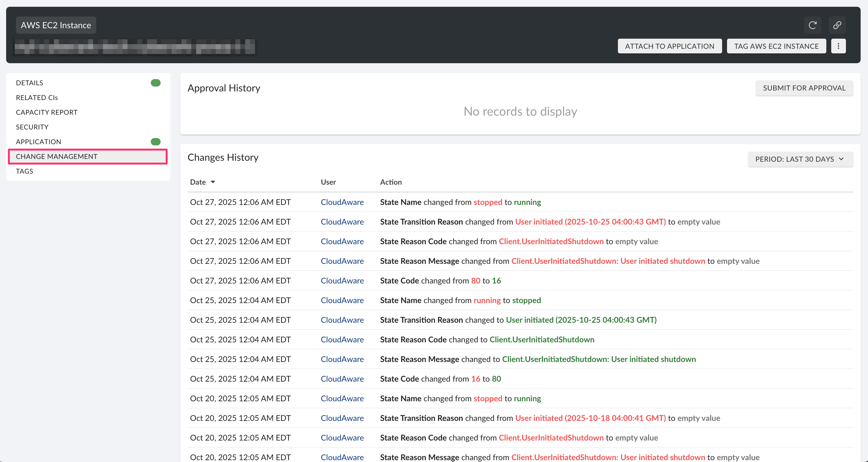Expand the Period: Last 30 Days dropdown
The height and width of the screenshot is (462, 868).
[x=800, y=159]
